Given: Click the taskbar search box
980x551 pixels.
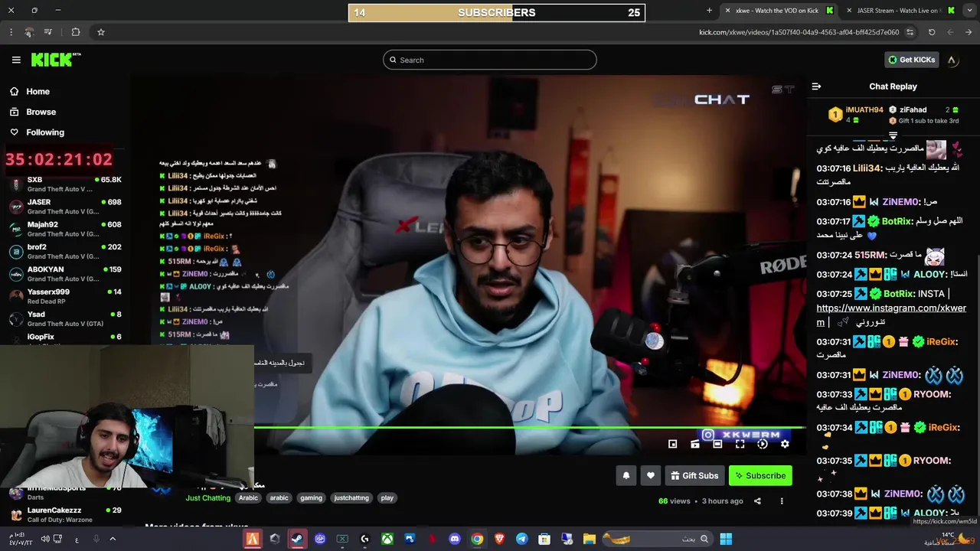Looking at the screenshot, I should [658, 539].
